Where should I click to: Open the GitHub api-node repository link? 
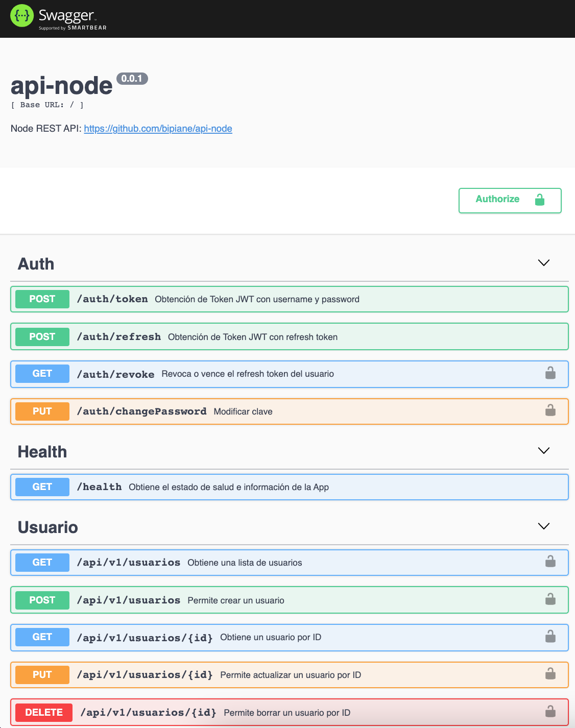click(x=158, y=129)
